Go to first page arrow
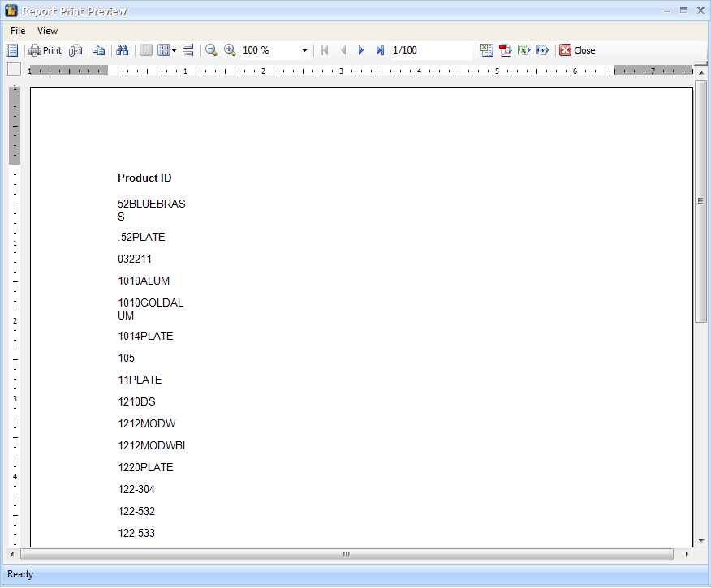711x588 pixels. click(x=324, y=50)
